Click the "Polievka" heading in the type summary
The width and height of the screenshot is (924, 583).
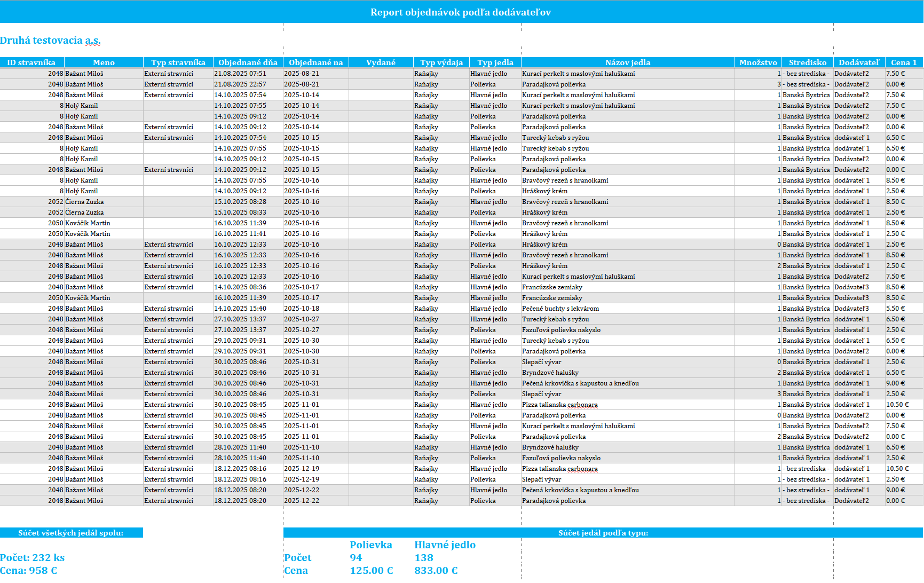click(x=371, y=545)
